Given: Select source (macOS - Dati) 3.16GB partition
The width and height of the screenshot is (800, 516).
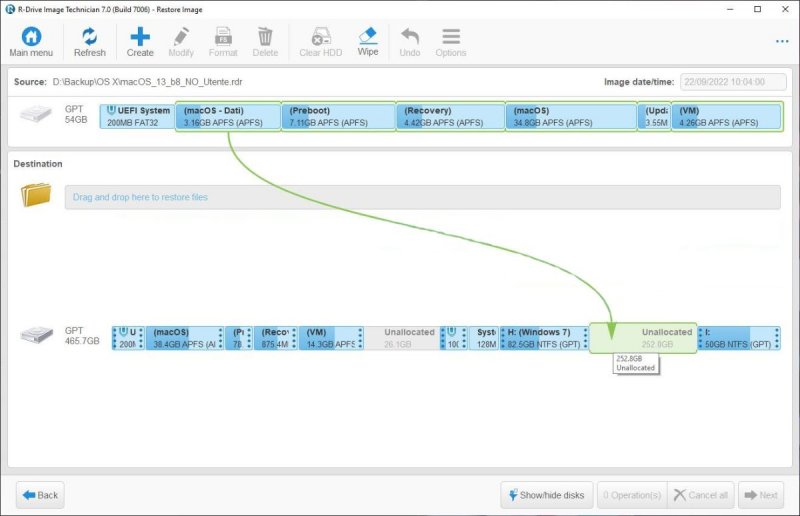Looking at the screenshot, I should (x=228, y=116).
